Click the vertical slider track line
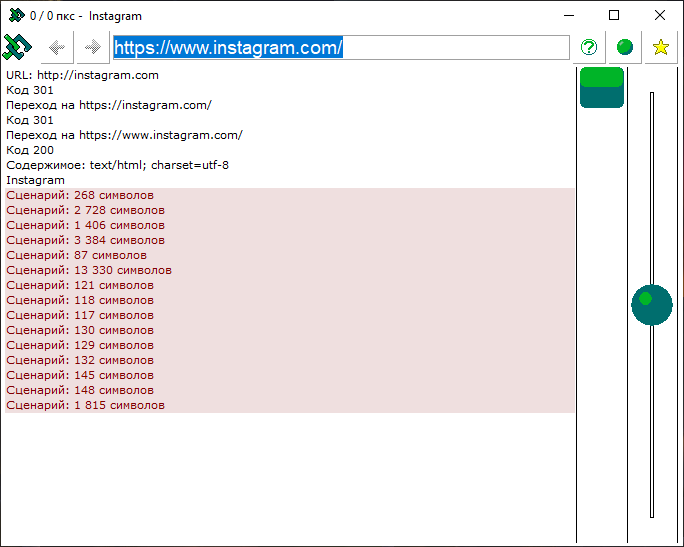Image resolution: width=684 pixels, height=547 pixels. 652,304
